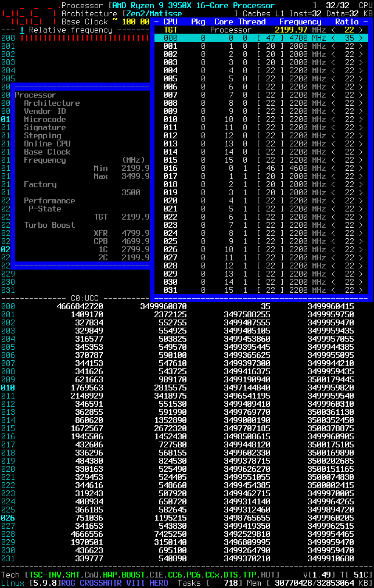
Task: Click the HOT tech indicator
Action: coord(268,575)
